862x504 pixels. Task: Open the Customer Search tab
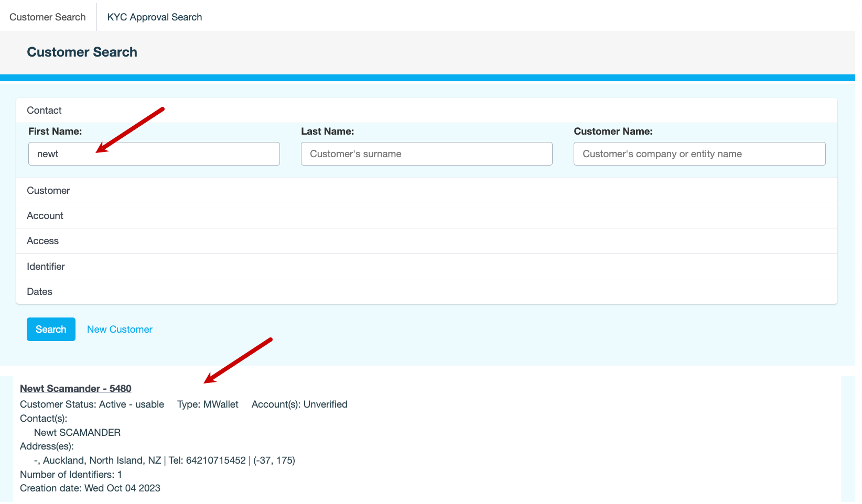point(47,17)
